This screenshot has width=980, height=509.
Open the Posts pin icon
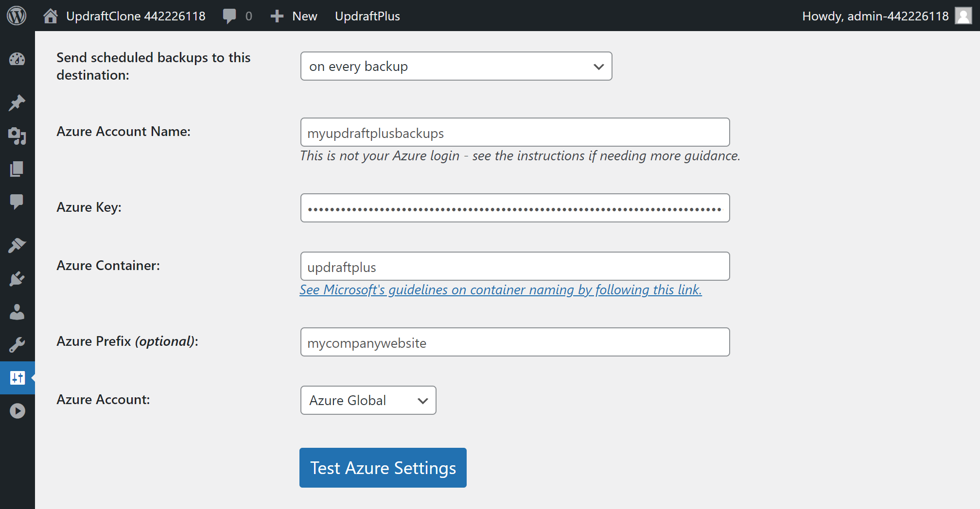(17, 102)
